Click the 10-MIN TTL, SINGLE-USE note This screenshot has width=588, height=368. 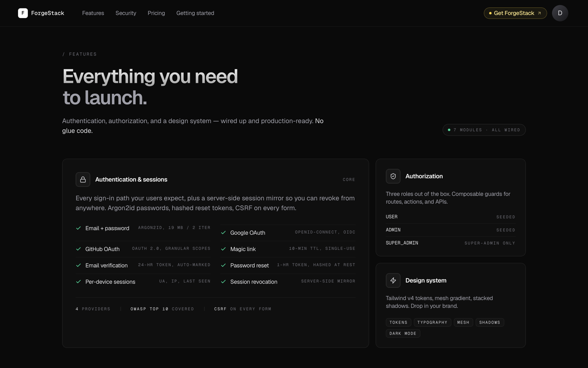pos(322,248)
